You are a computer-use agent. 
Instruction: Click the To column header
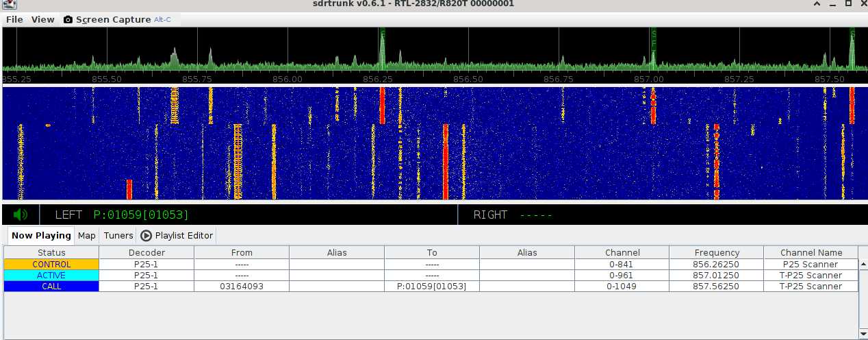432,253
